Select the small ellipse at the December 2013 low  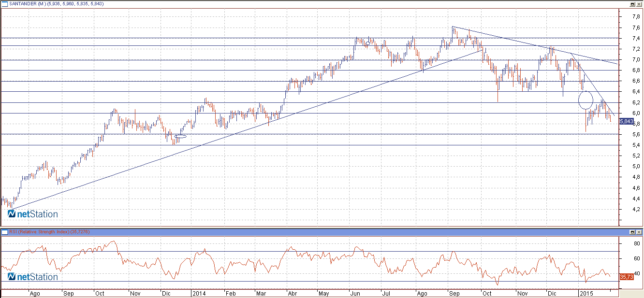pyautogui.click(x=180, y=137)
